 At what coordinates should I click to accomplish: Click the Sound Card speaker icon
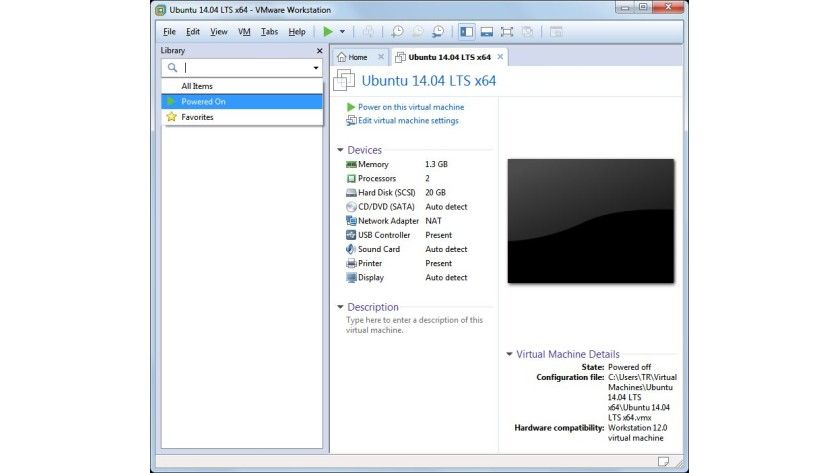tap(351, 249)
